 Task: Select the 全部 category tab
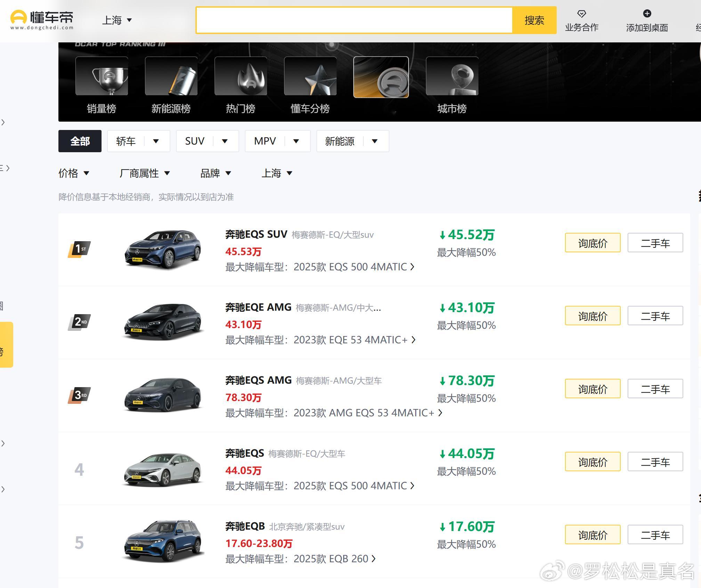[x=80, y=141]
